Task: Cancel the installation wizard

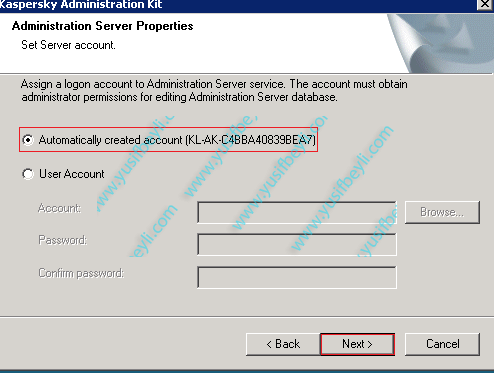Action: tap(443, 344)
